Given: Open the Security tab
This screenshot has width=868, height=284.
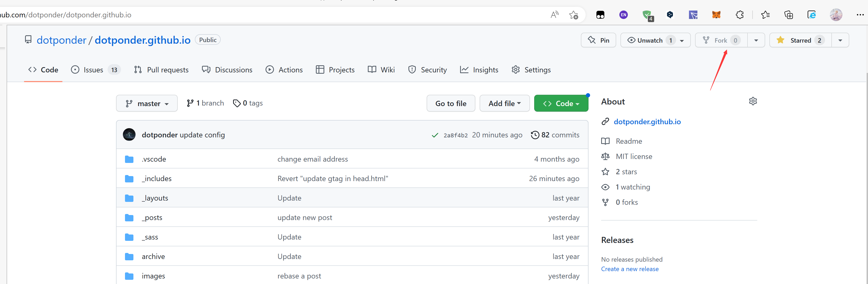Looking at the screenshot, I should point(427,70).
